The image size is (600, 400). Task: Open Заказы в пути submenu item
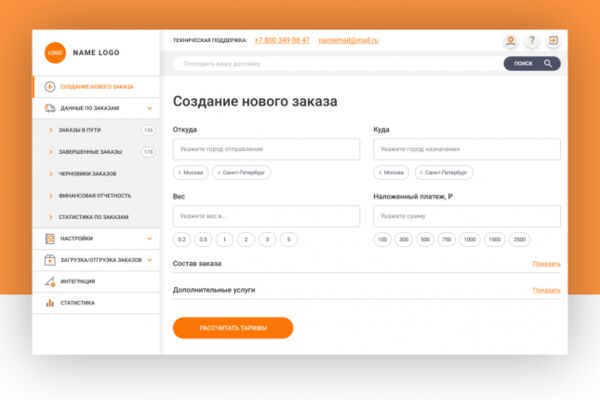click(x=96, y=130)
